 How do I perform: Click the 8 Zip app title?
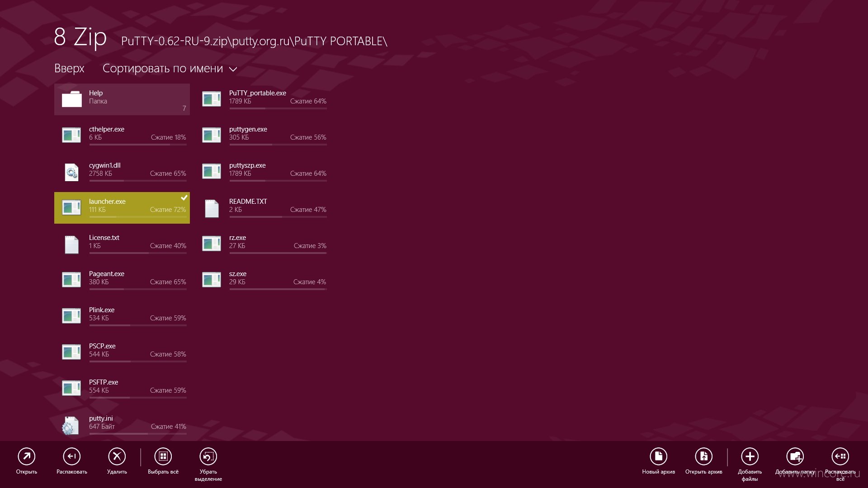tap(80, 37)
